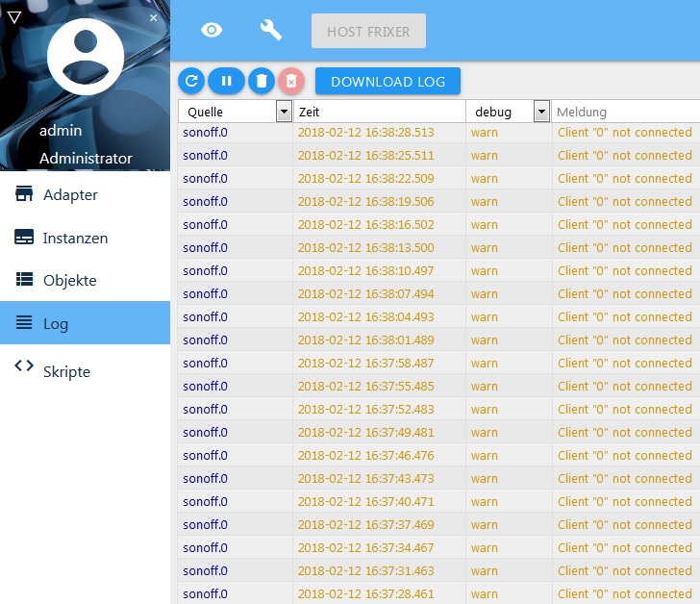
Task: Select timestamp 2018-02-12 16:38:16.502
Action: 365,224
